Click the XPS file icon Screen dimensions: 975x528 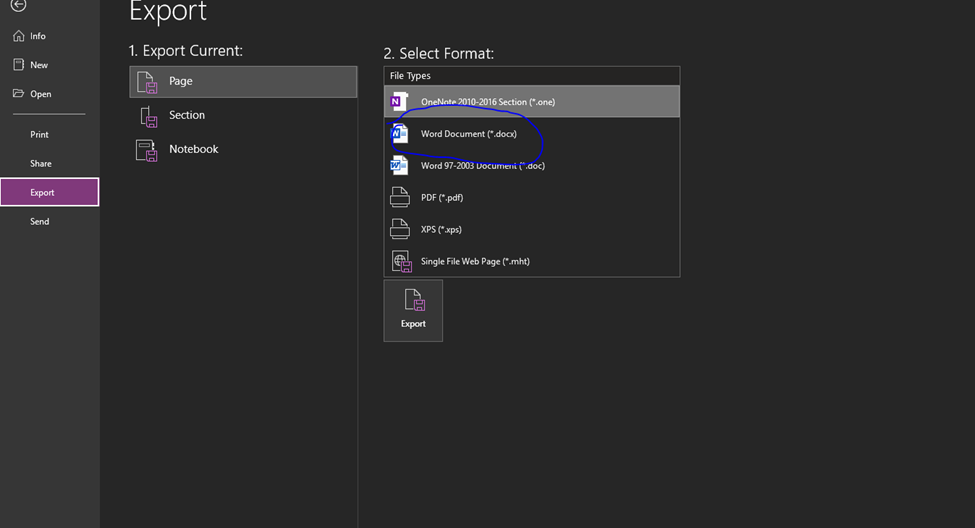(x=400, y=229)
